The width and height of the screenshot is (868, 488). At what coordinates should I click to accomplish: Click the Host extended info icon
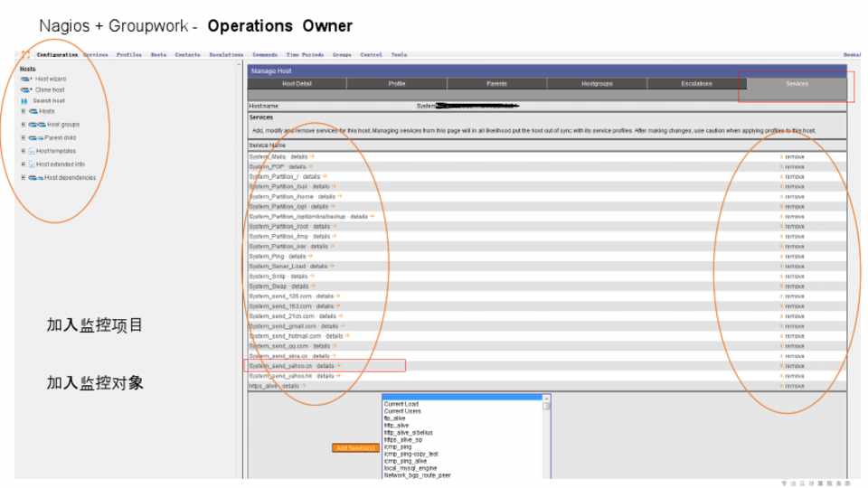[32, 164]
